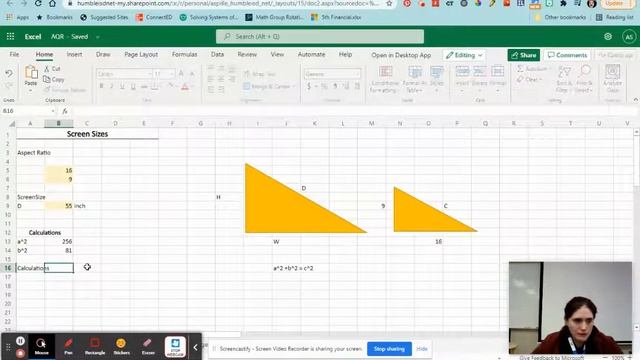The width and height of the screenshot is (640, 360).
Task: Apply the Conditional Formatting icon
Action: click(x=385, y=72)
